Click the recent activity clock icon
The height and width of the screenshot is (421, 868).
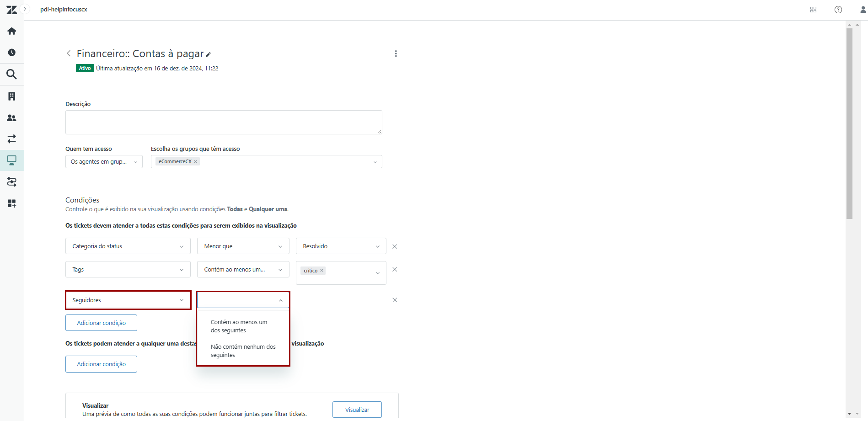coord(12,53)
